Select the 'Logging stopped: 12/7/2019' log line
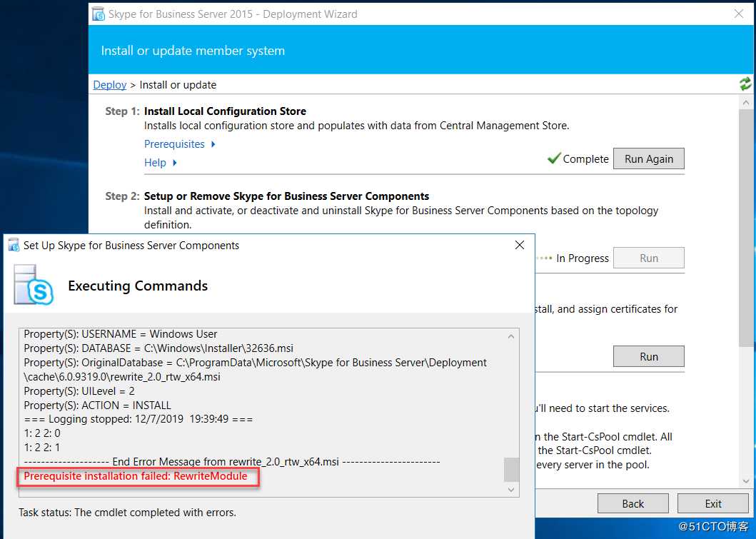 138,419
